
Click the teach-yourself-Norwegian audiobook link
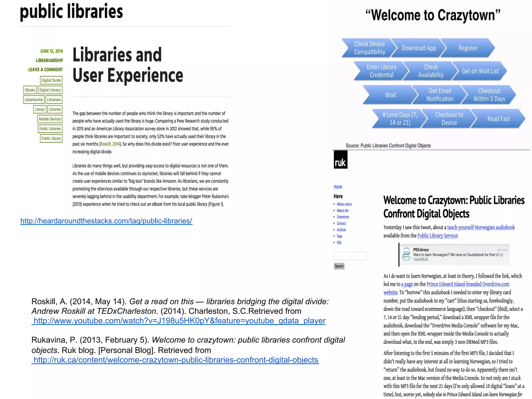point(481,227)
